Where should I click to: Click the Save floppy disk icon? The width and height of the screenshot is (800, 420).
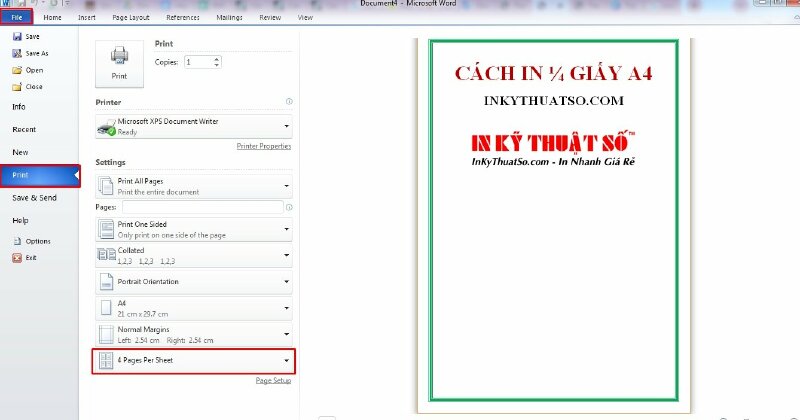17,37
